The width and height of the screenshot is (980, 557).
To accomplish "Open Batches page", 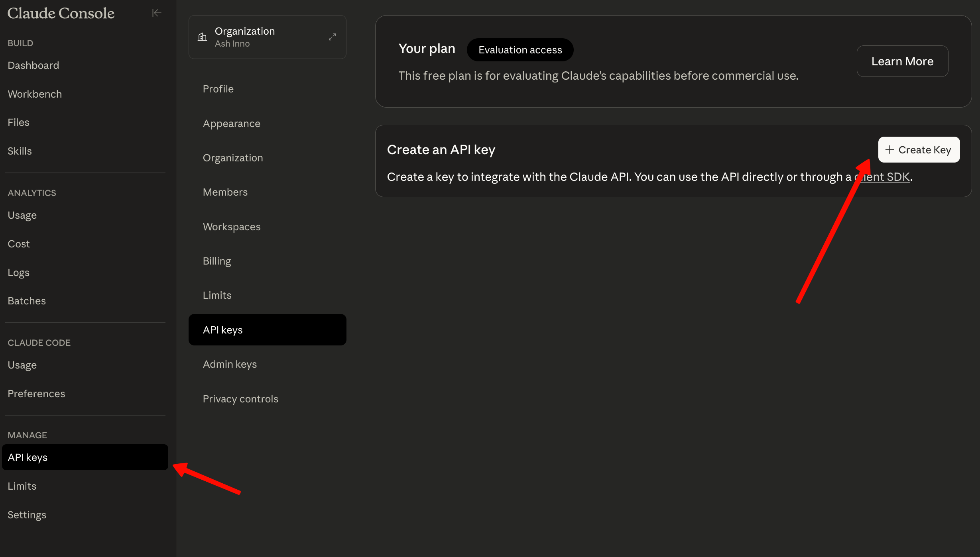I will (27, 301).
